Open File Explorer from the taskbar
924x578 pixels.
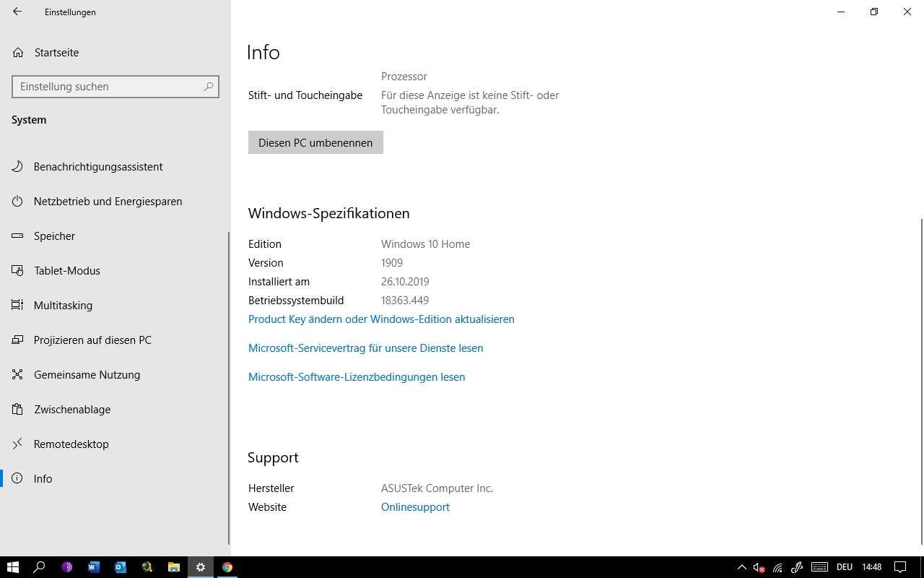click(x=174, y=567)
